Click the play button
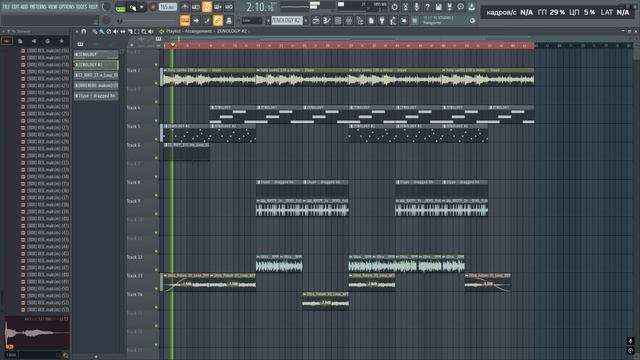 133,7
